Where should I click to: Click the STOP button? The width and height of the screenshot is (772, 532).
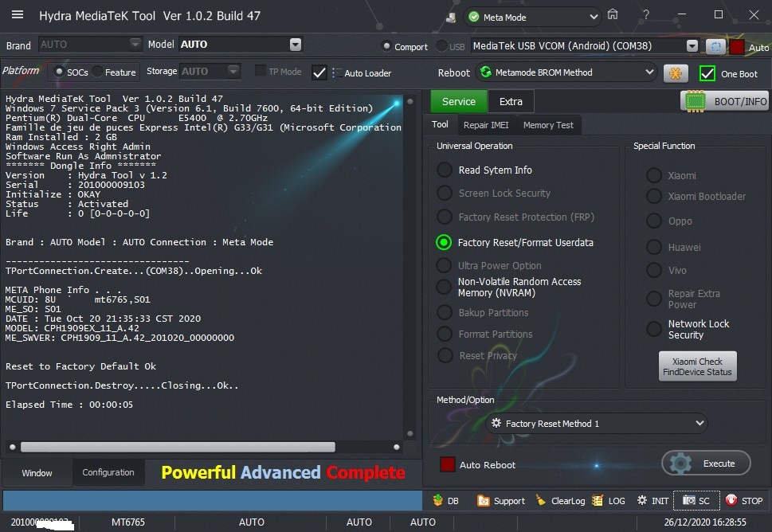[x=743, y=500]
